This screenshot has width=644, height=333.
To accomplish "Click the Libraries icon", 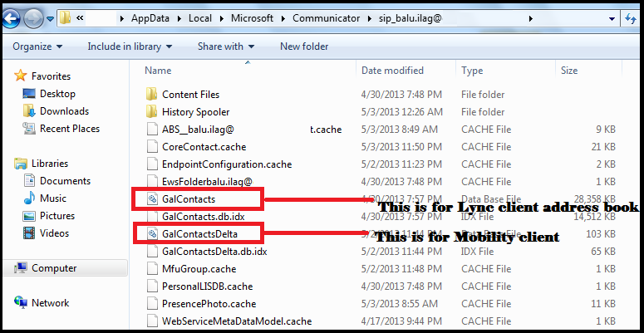I will coord(20,164).
